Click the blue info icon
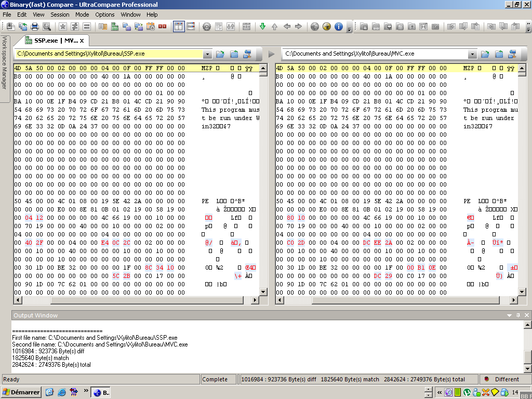 339,26
